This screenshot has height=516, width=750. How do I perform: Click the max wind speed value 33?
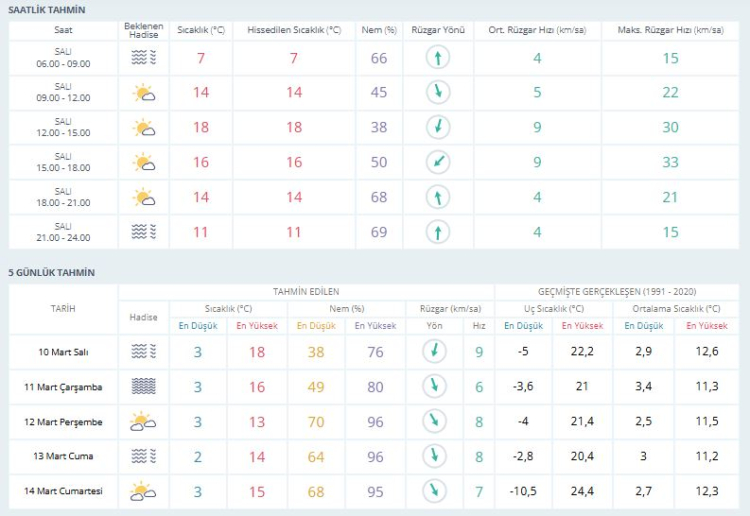pos(670,162)
